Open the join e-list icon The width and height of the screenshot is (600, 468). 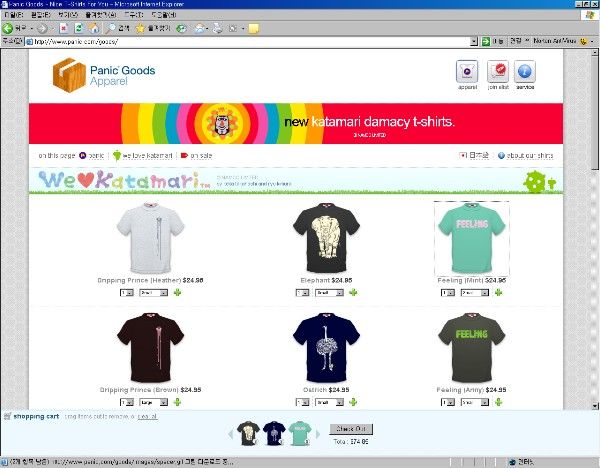click(x=498, y=71)
